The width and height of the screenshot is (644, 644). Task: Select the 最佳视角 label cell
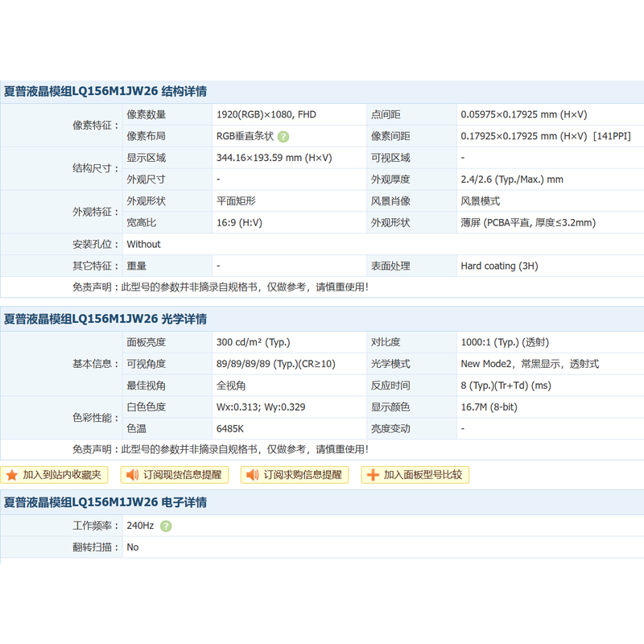(167, 386)
